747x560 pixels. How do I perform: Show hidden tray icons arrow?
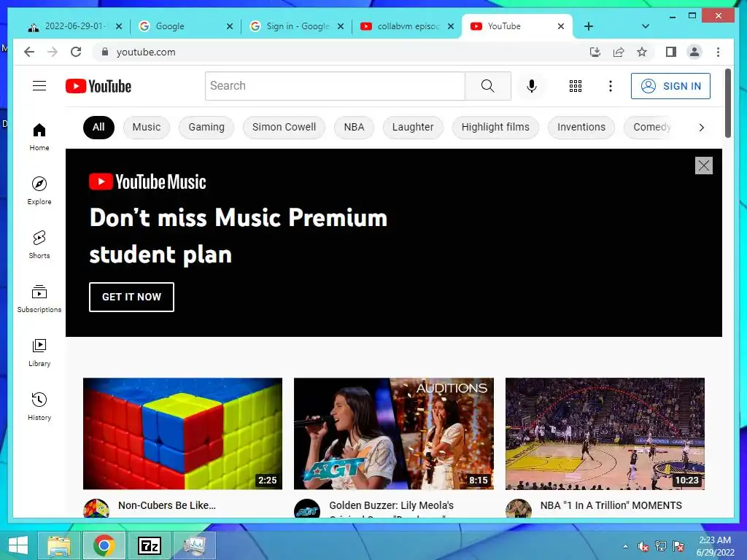[x=625, y=546]
